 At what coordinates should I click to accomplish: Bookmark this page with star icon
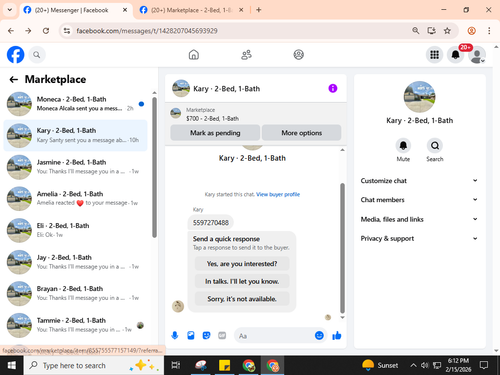pyautogui.click(x=447, y=31)
